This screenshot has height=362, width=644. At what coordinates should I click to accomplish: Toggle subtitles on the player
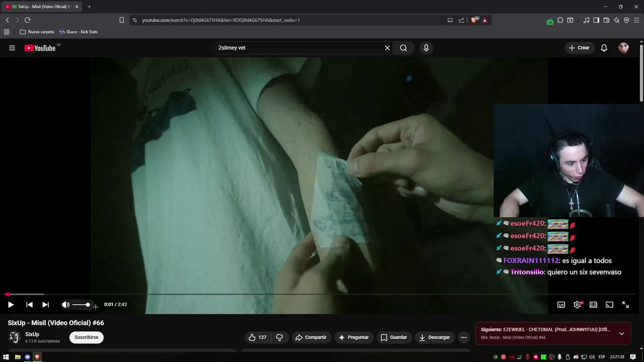click(x=561, y=305)
